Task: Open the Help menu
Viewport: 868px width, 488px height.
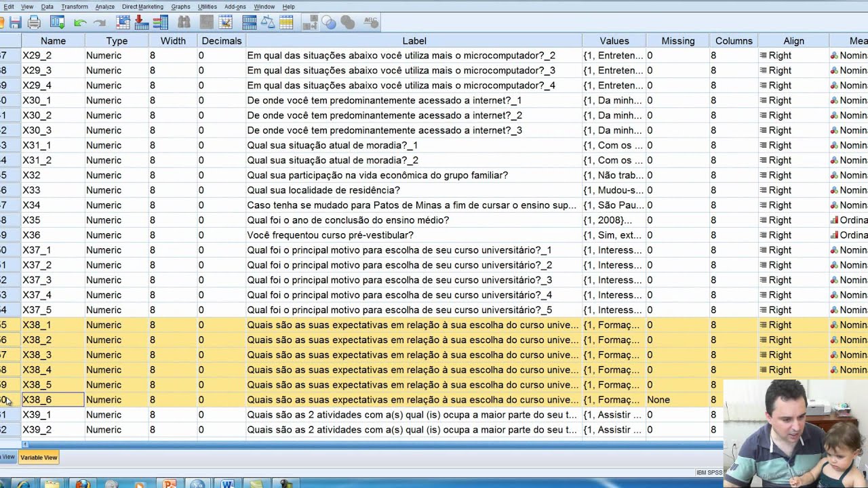Action: (x=289, y=7)
